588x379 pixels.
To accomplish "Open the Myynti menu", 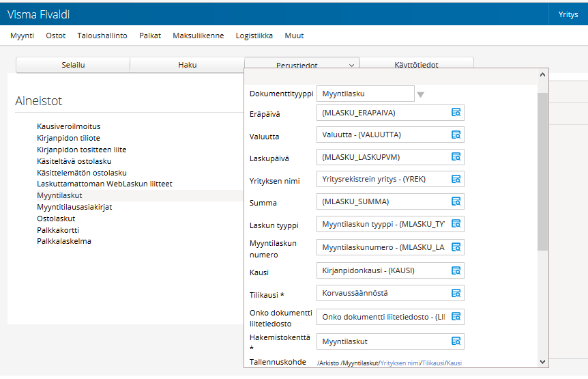I will pyautogui.click(x=22, y=36).
